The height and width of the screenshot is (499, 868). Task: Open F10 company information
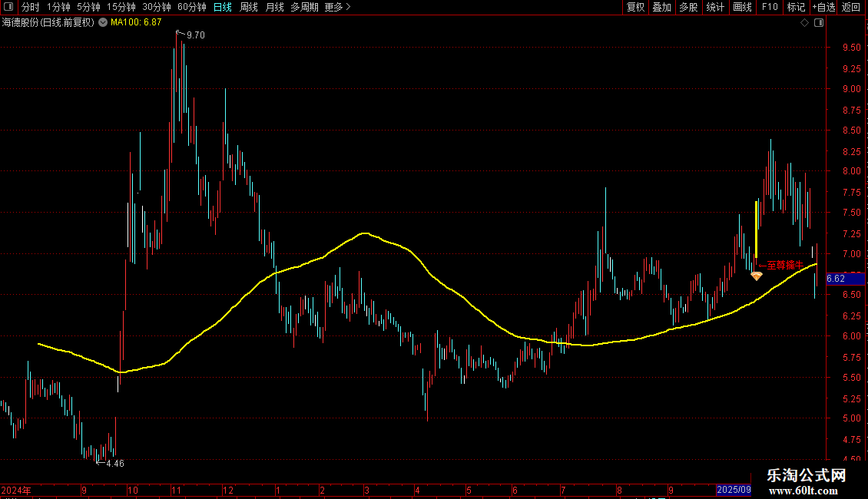pos(770,7)
